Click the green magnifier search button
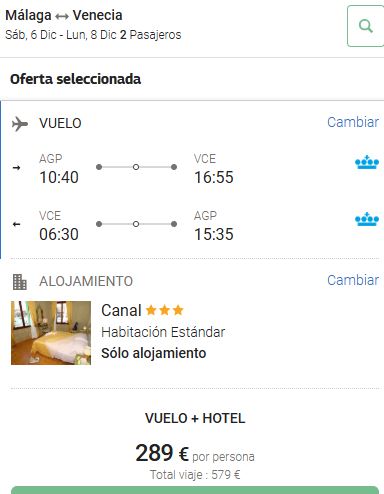Image resolution: width=384 pixels, height=494 pixels. click(365, 26)
